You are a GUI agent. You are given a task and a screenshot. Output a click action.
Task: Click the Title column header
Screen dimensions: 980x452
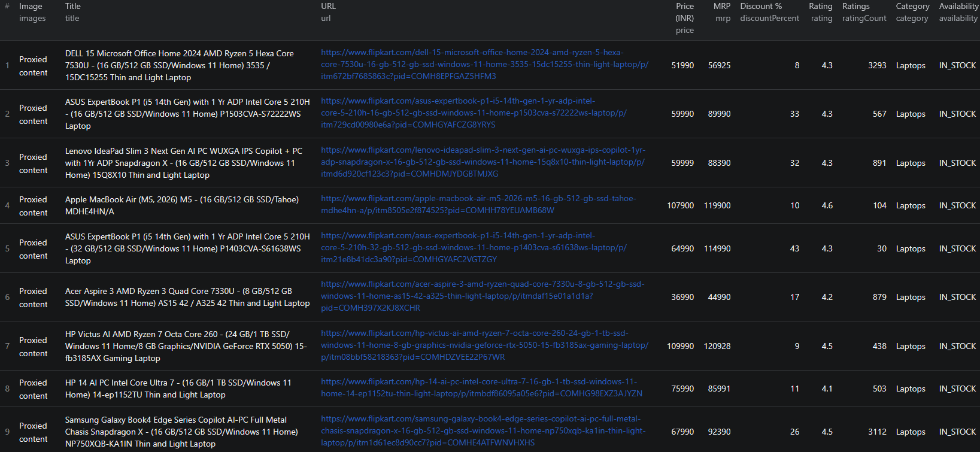(x=73, y=13)
